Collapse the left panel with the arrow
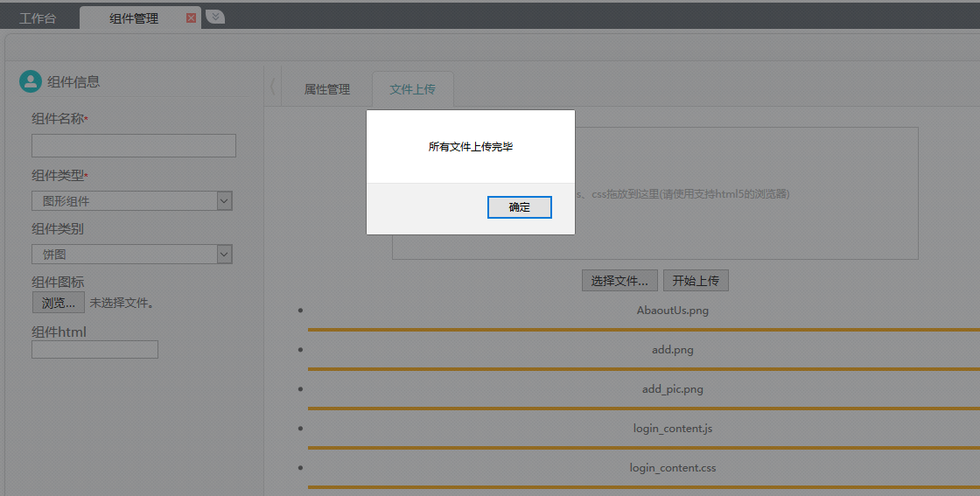The height and width of the screenshot is (496, 980). point(272,87)
